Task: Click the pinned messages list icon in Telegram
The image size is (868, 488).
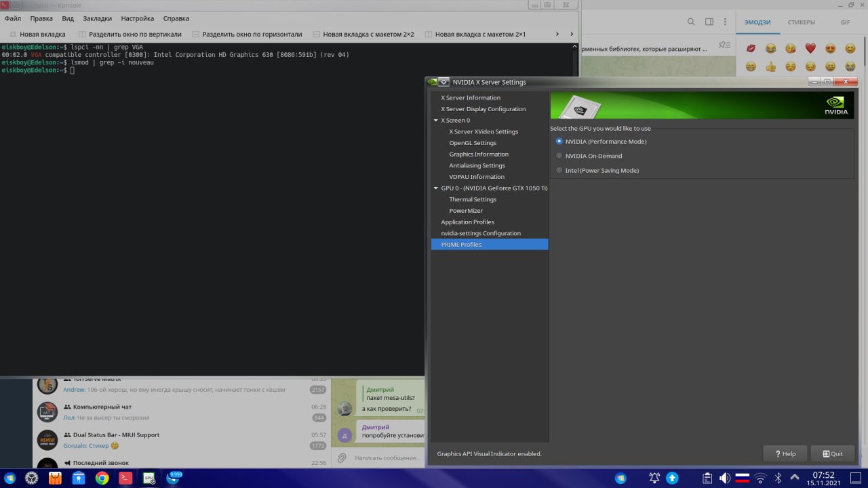Action: coord(724,45)
